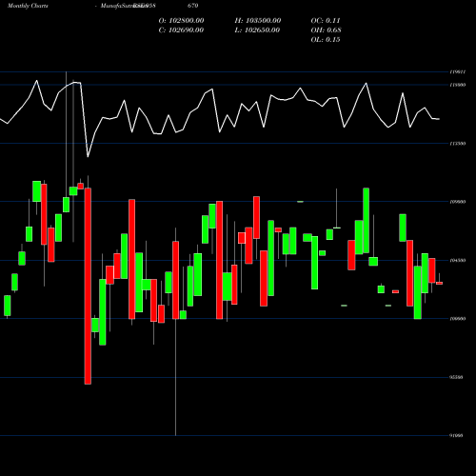
Task: Click the 95500 price axis label
Action: [x=456, y=377]
